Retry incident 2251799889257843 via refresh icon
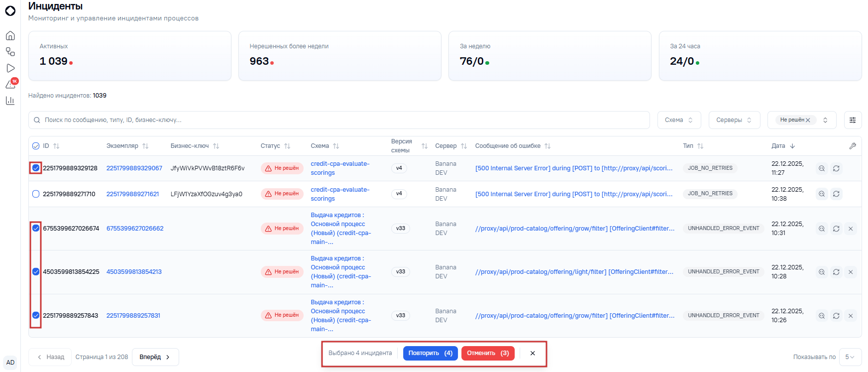 click(x=836, y=315)
